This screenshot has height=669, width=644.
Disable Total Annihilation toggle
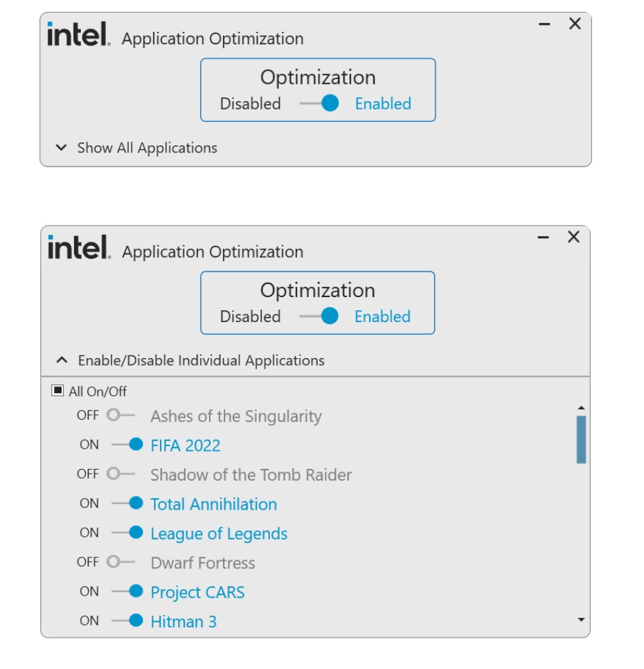pyautogui.click(x=127, y=503)
